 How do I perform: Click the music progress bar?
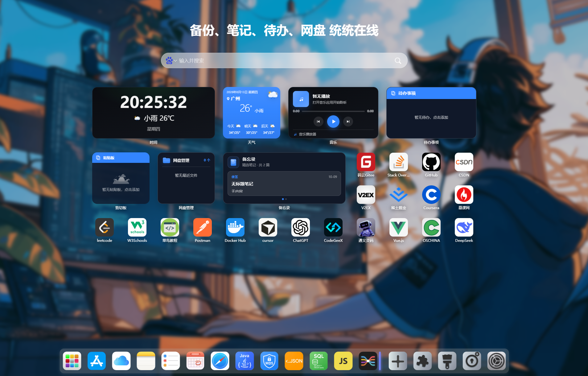click(x=333, y=111)
